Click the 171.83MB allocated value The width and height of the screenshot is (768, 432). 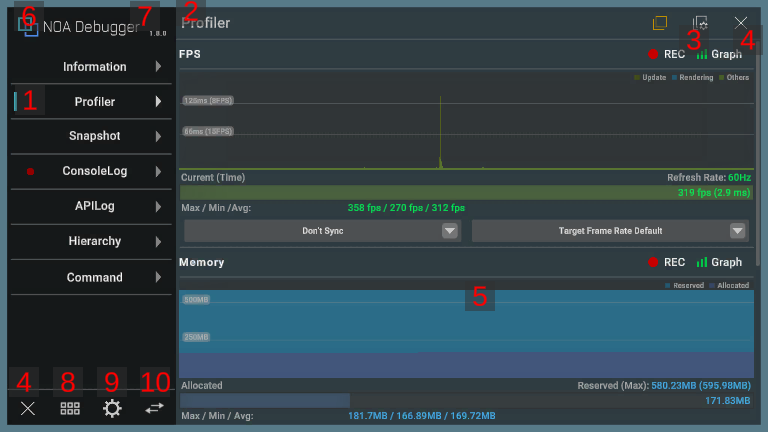(727, 401)
